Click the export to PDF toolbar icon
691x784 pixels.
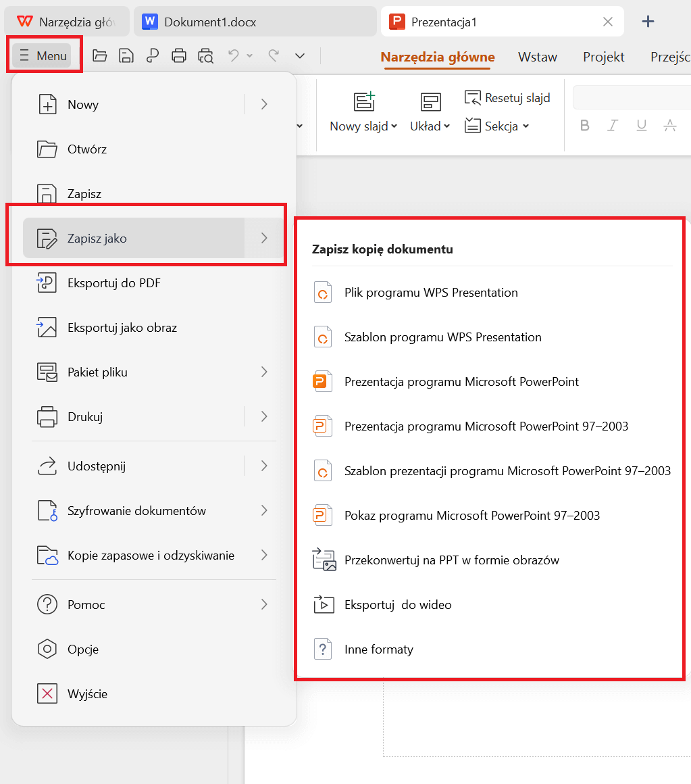[153, 55]
